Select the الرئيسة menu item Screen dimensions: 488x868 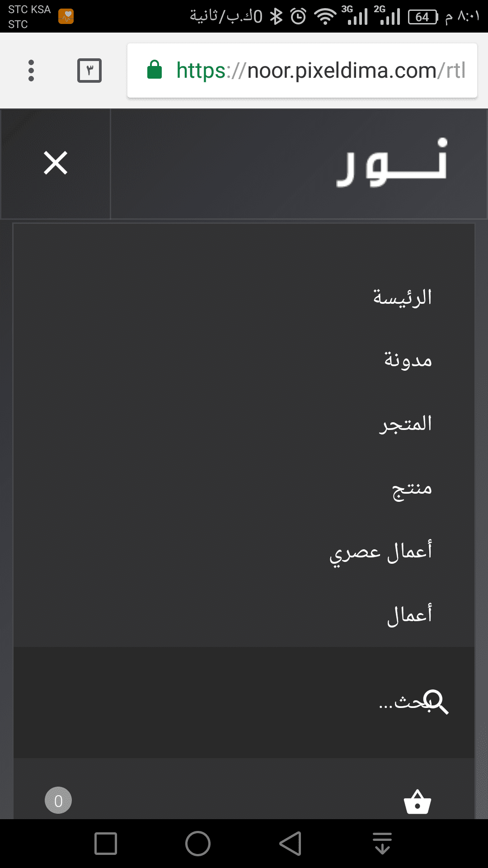(x=403, y=297)
